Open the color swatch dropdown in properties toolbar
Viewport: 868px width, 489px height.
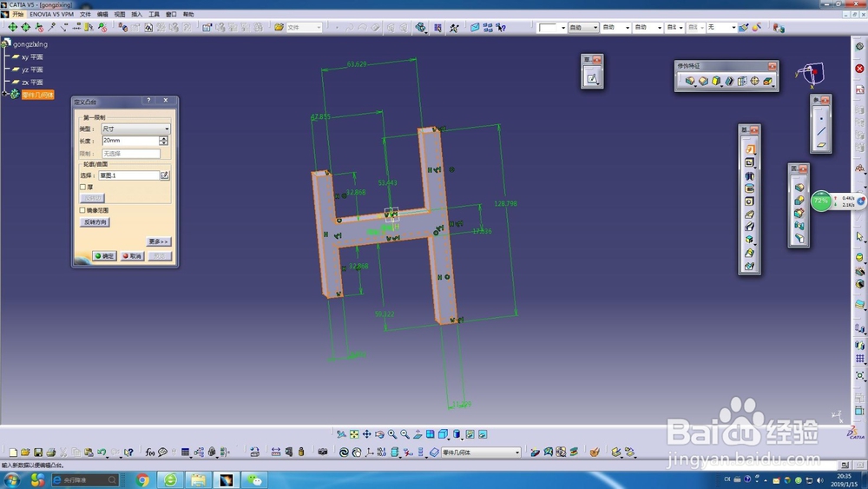[551, 27]
